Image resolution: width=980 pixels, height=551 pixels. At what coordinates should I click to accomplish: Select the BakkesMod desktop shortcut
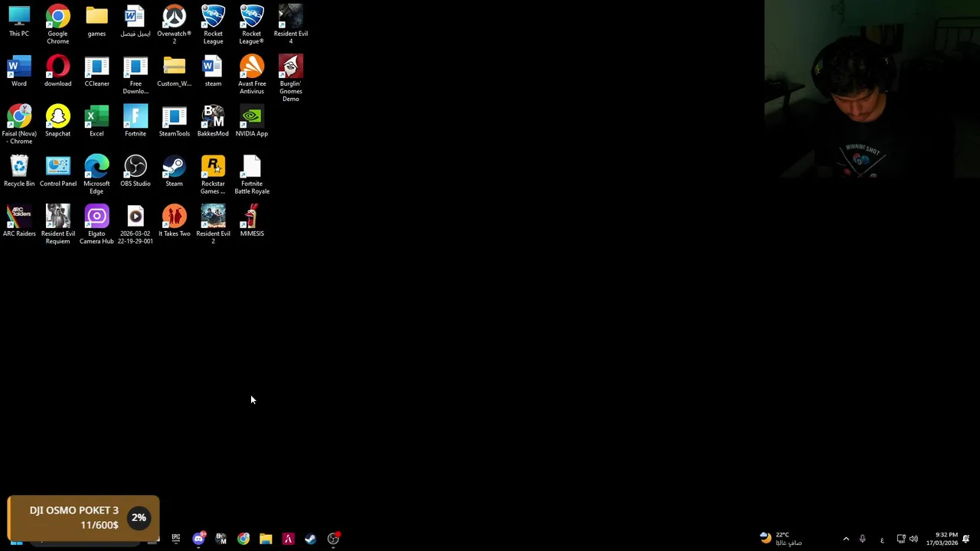(213, 121)
